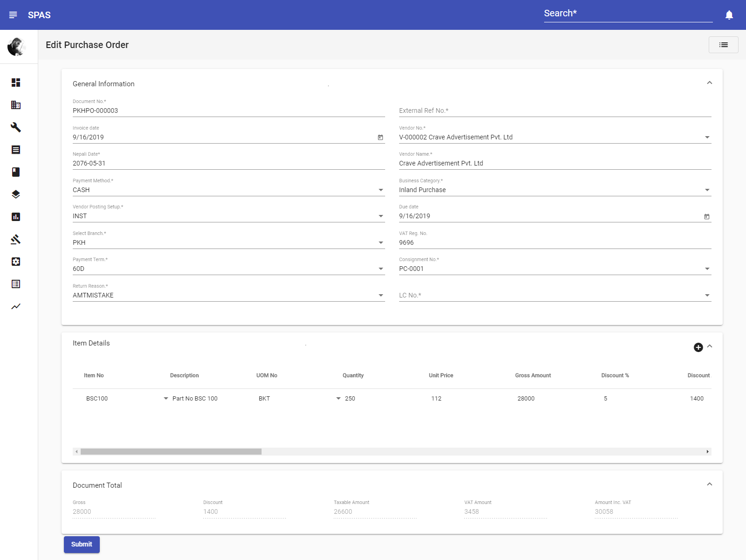This screenshot has height=560, width=746.
Task: Click the trend line chart sidebar icon
Action: click(16, 306)
